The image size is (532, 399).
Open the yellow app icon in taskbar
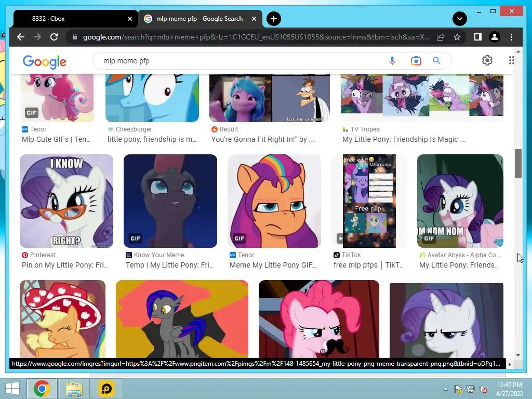click(x=107, y=389)
